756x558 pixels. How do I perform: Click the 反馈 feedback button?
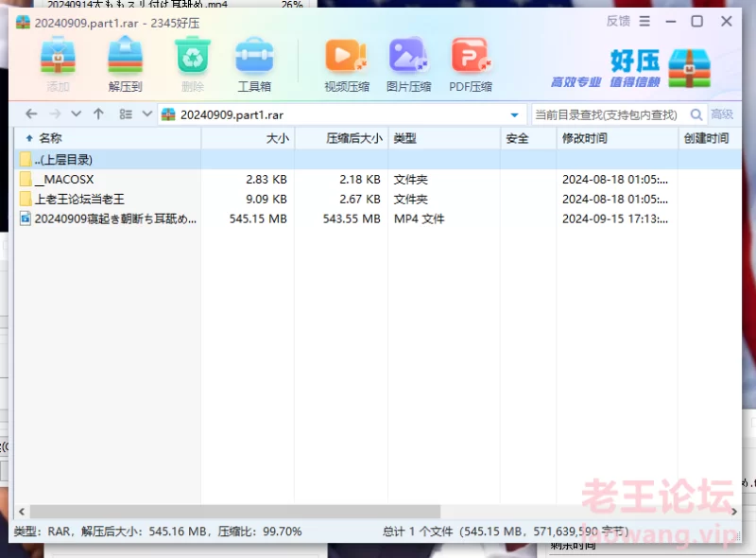[x=618, y=21]
